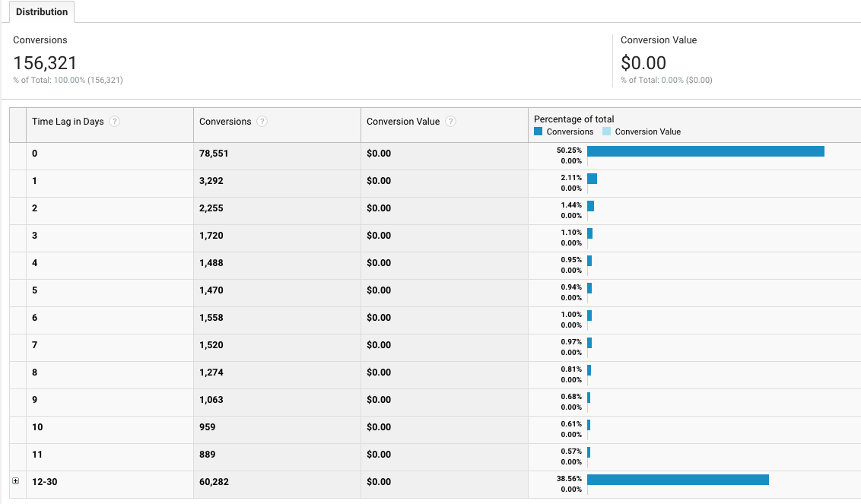Image resolution: width=861 pixels, height=504 pixels.
Task: Click the Percentage of total column header
Action: tap(573, 119)
